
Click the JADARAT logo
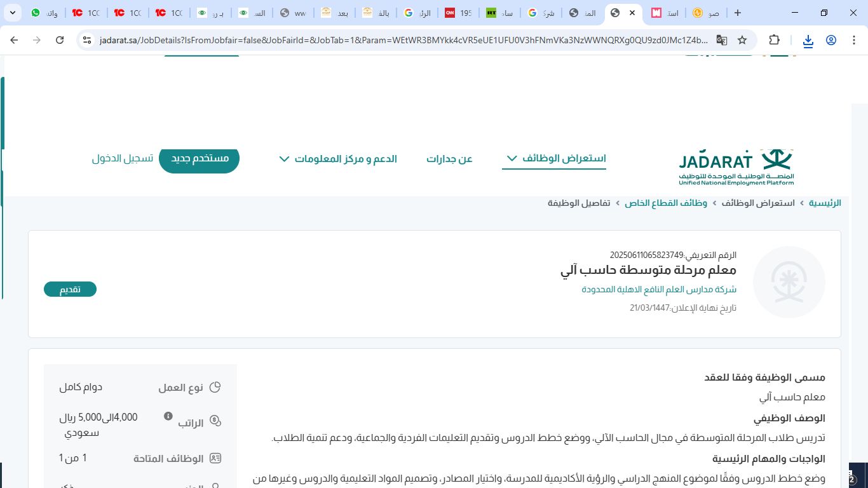click(x=736, y=168)
